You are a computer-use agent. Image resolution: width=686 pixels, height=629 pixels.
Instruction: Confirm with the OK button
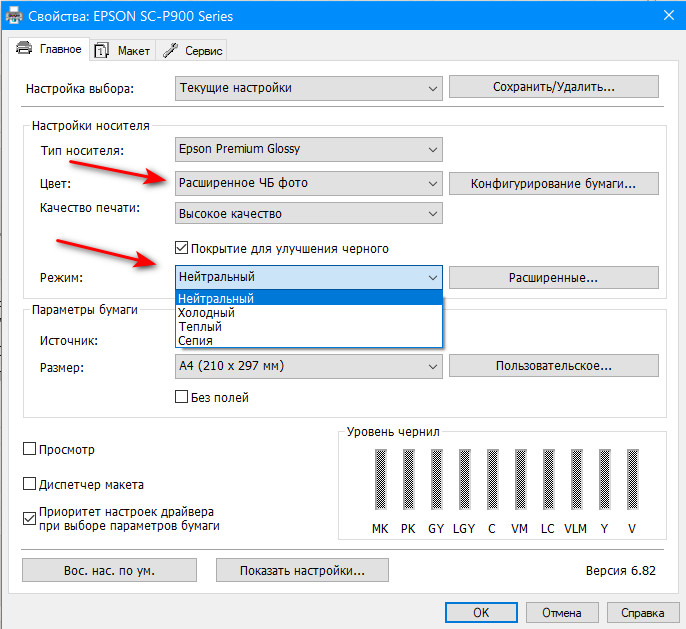click(x=481, y=612)
